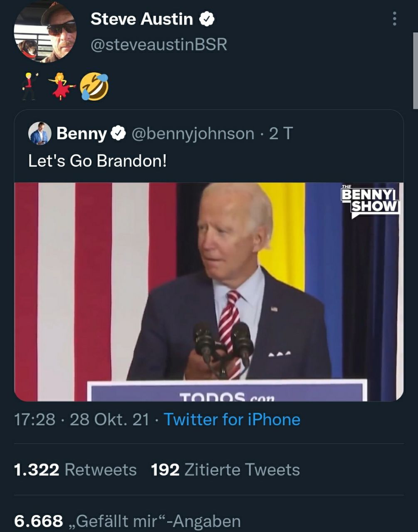
Task: Play the quoted Benny Show video
Action: click(209, 292)
